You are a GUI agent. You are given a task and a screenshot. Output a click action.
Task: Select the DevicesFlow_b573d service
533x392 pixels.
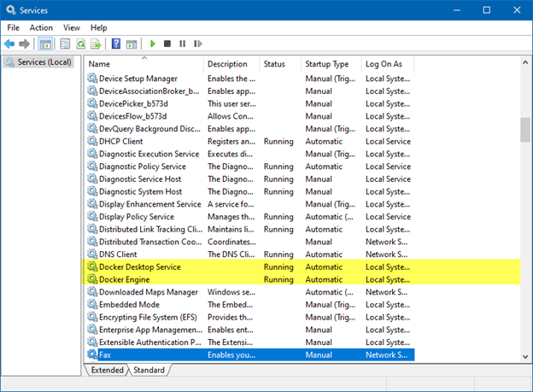coord(249,116)
